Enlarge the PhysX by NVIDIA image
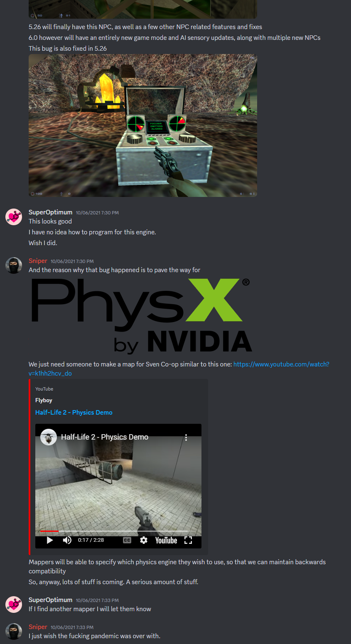Screen dimensions: 351x644 pos(141,316)
